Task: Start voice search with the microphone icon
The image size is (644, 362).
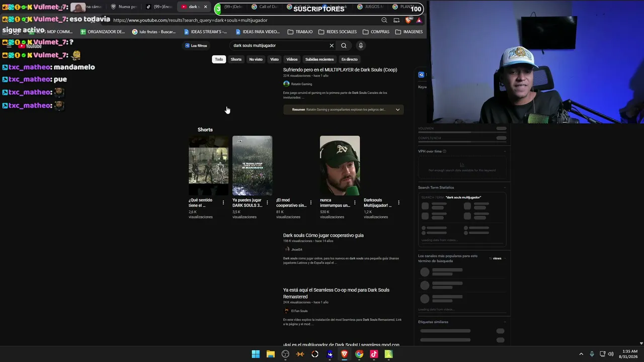Action: (x=361, y=46)
